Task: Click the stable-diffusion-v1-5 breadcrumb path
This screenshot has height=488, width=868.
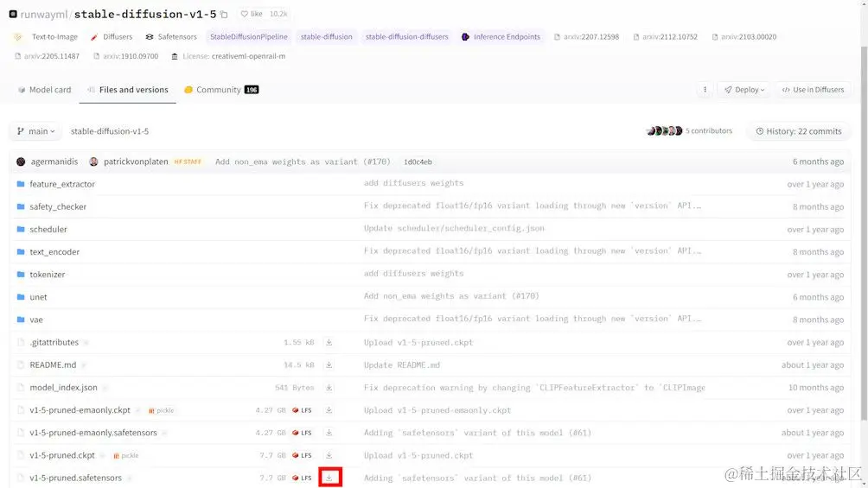Action: tap(110, 131)
